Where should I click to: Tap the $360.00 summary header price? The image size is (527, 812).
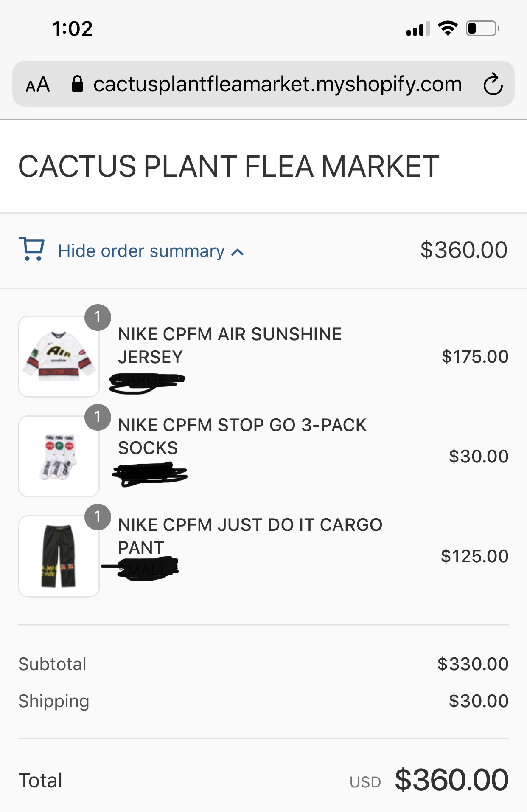pos(463,250)
